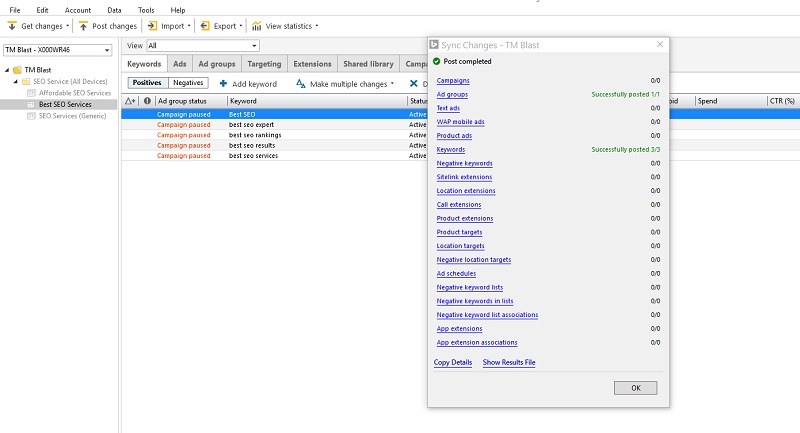Click the plus icon beside Add keyword
800x433 pixels.
(x=223, y=83)
